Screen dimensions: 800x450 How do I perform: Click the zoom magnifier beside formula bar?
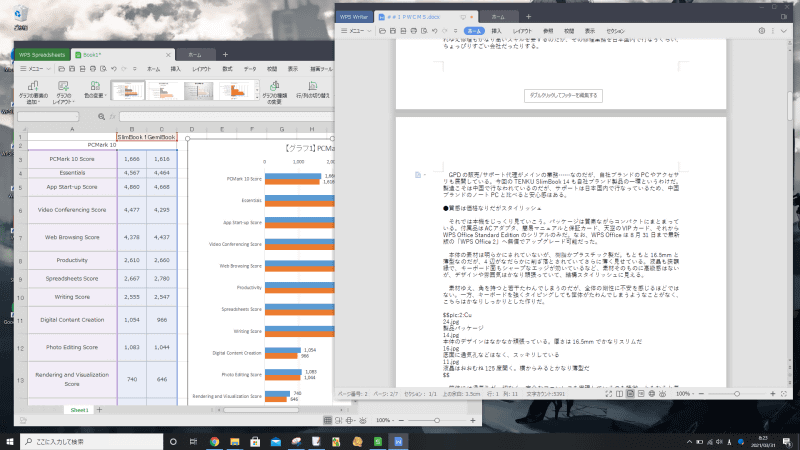click(x=102, y=117)
